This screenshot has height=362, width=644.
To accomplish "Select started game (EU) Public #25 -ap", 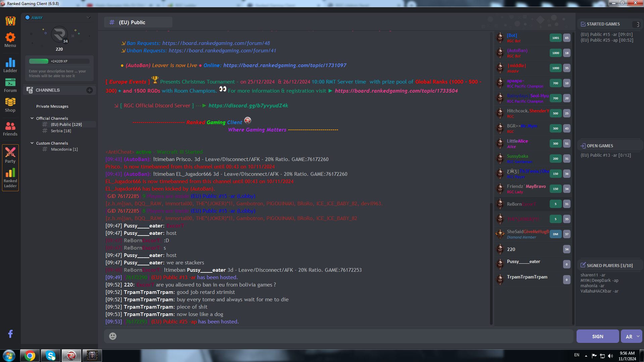I will (607, 40).
